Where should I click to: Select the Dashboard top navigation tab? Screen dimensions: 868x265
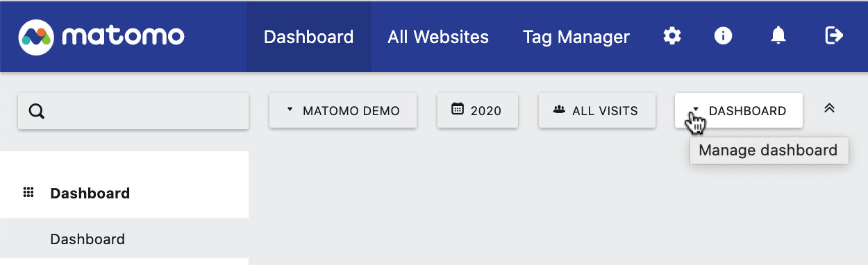309,36
